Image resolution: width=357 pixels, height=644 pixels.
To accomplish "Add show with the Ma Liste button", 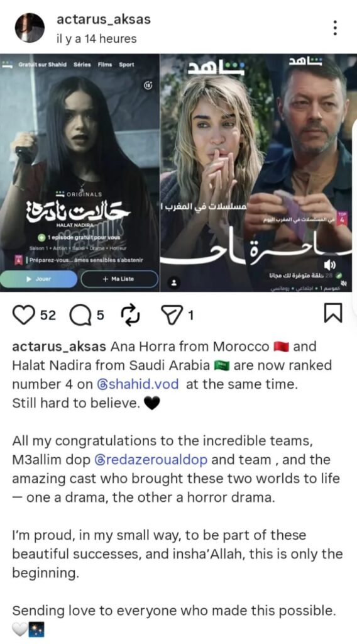I will pyautogui.click(x=119, y=279).
